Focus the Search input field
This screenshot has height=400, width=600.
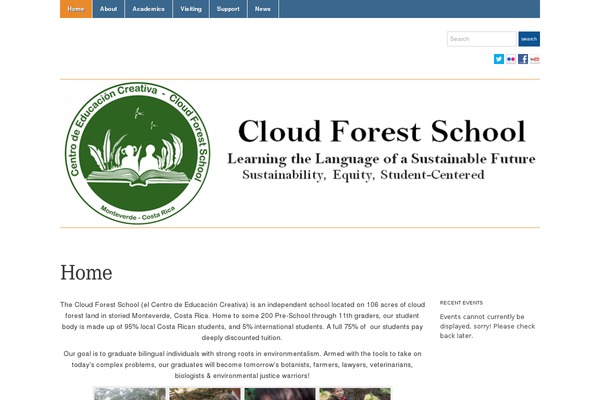point(481,39)
